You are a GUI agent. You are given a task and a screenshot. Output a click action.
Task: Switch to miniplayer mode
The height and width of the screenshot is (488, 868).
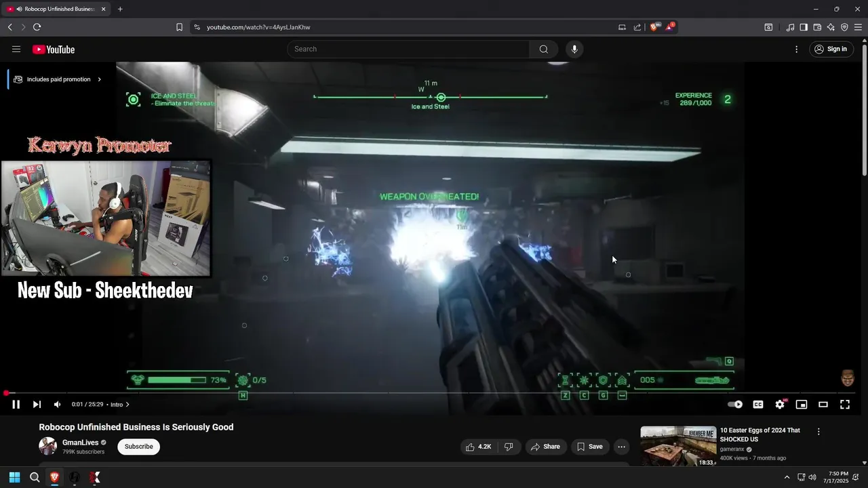point(802,405)
